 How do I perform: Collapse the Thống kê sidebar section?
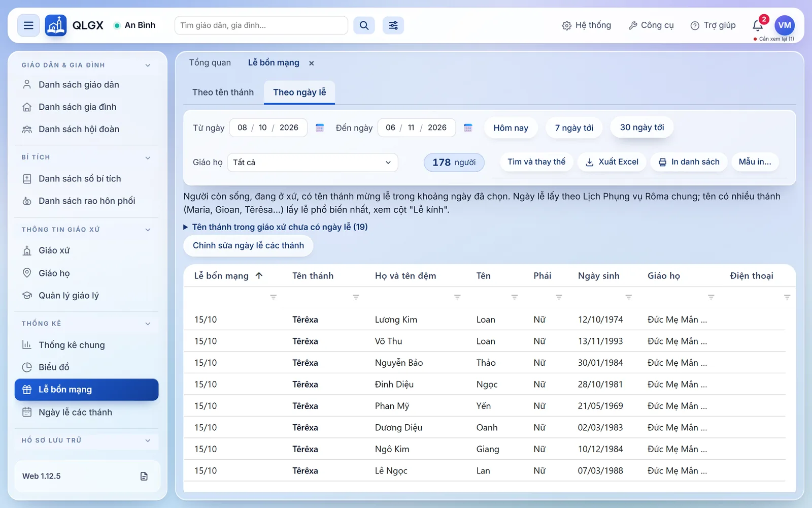coord(148,324)
